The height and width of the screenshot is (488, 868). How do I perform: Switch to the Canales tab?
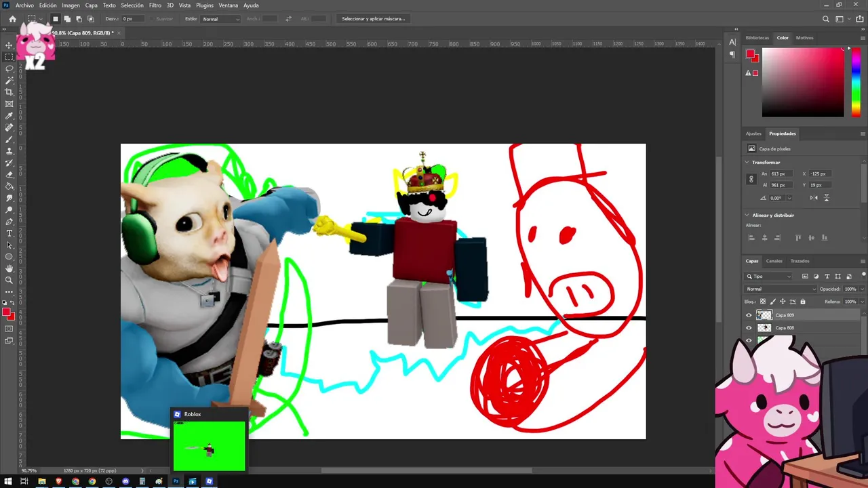(774, 261)
